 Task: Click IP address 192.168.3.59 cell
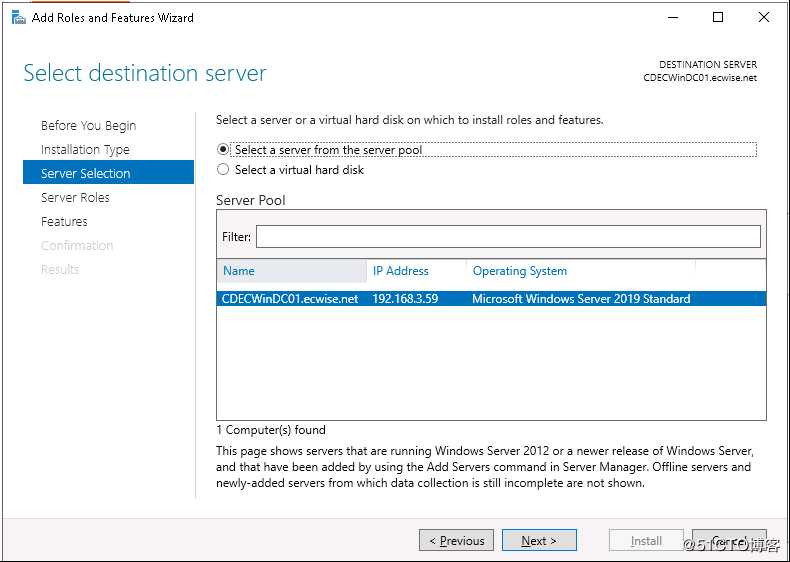pos(405,299)
